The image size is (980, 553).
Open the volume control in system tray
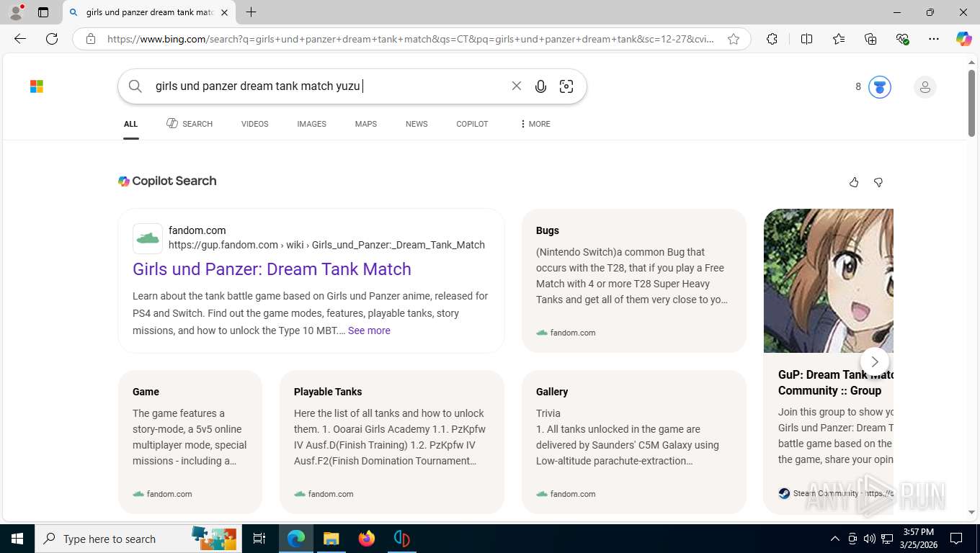coord(869,539)
